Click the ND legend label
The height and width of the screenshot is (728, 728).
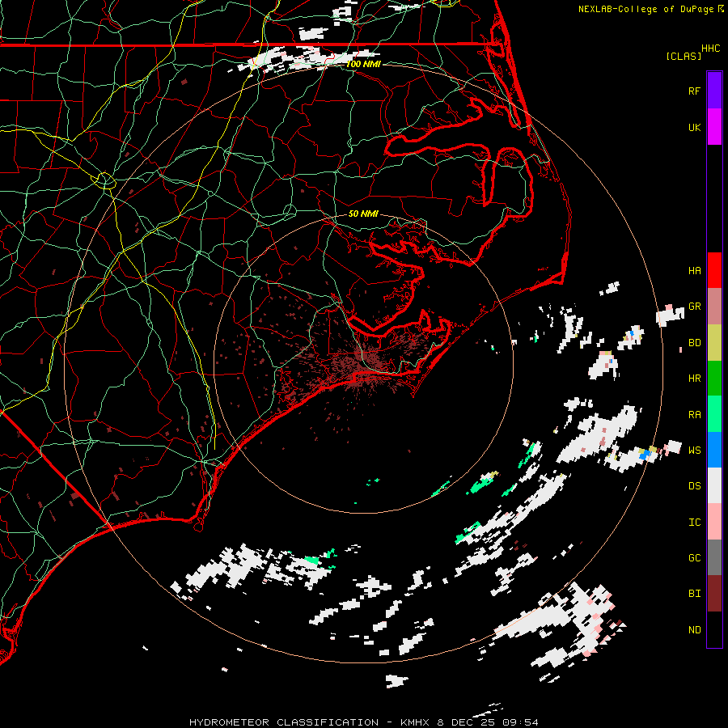[x=694, y=629]
